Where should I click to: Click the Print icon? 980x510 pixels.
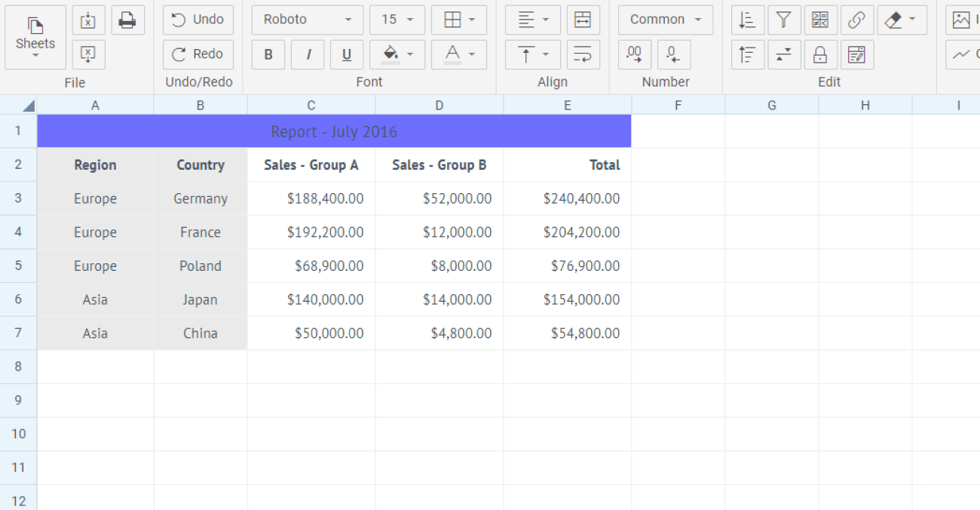point(127,20)
